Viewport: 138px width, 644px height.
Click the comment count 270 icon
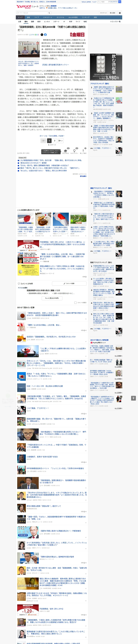[x=32, y=35]
